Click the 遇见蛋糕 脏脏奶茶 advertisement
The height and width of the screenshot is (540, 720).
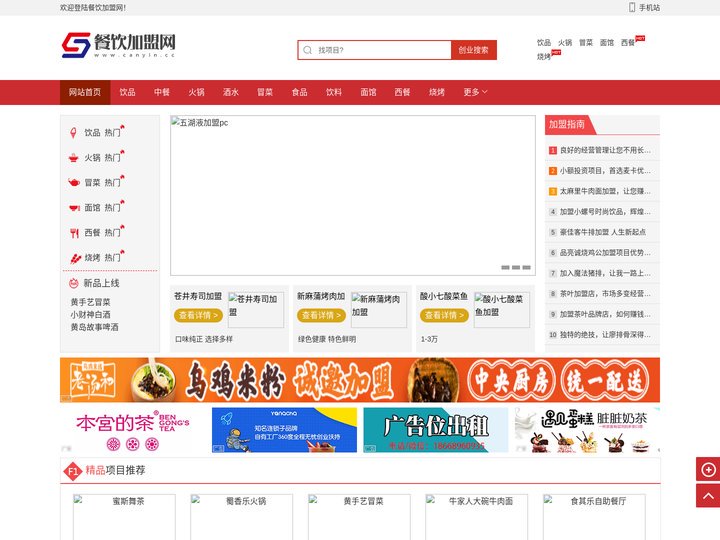[587, 430]
